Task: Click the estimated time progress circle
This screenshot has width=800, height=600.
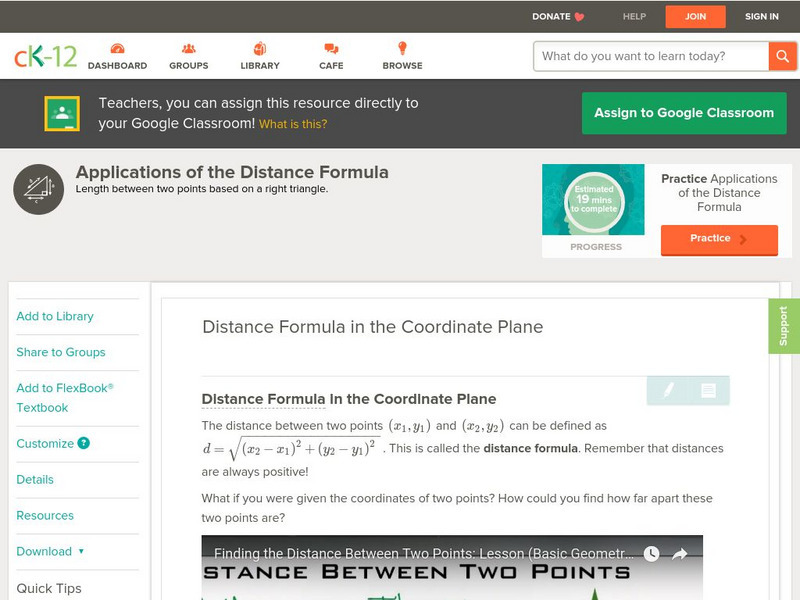Action: pyautogui.click(x=595, y=199)
